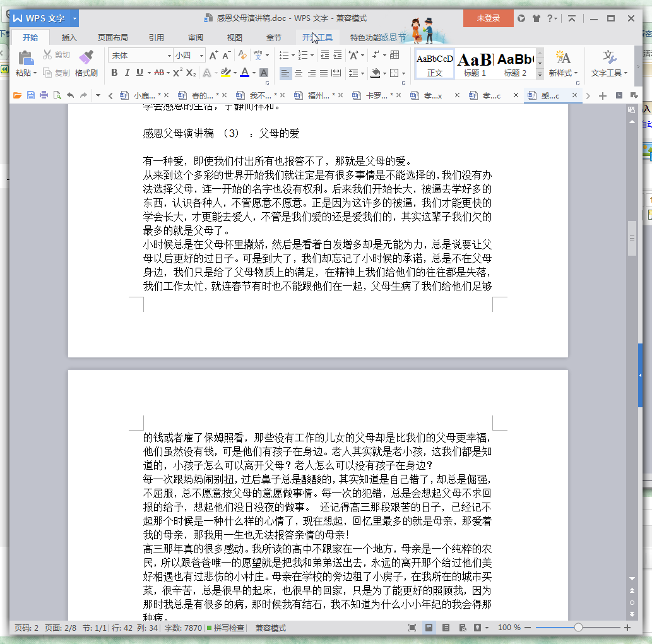The image size is (652, 644).
Task: Click the zoom slider handle
Action: click(x=578, y=628)
